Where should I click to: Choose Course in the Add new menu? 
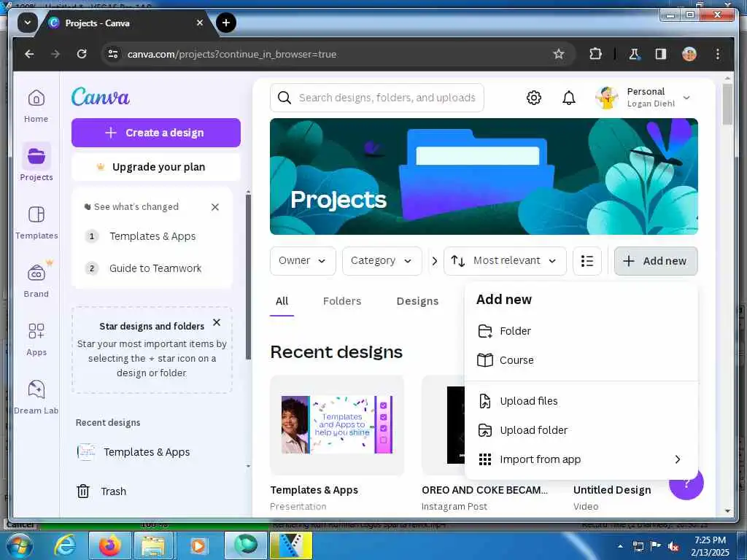click(581, 360)
